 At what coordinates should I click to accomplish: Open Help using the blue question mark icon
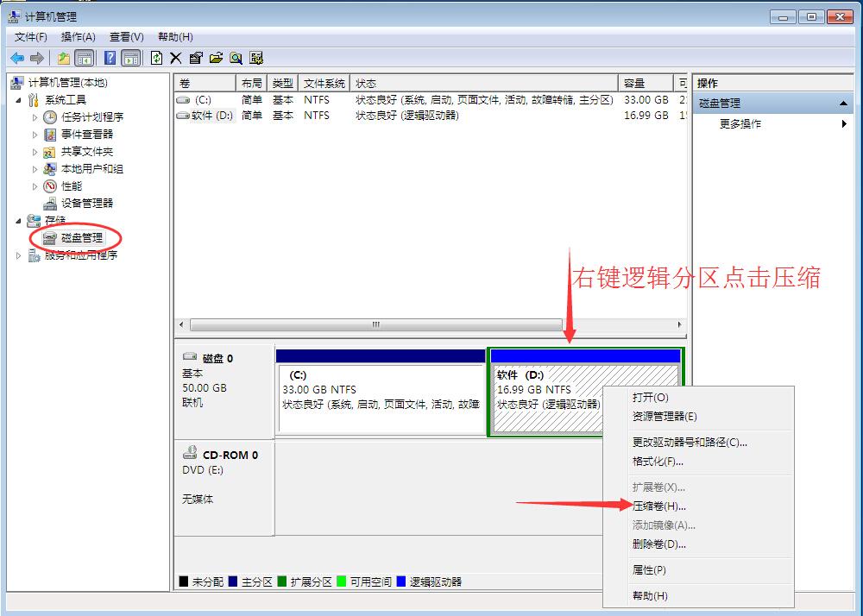coord(110,58)
